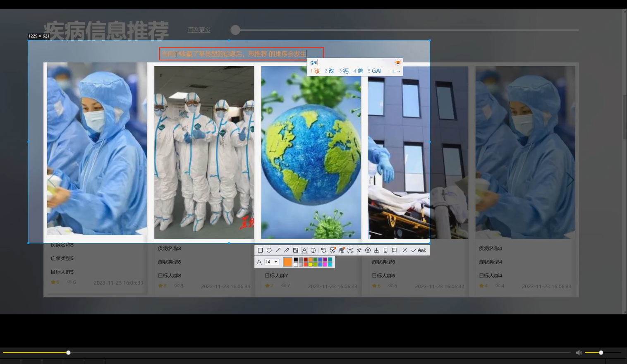Click the 疾病名称5 title
This screenshot has width=627, height=364.
tap(62, 245)
